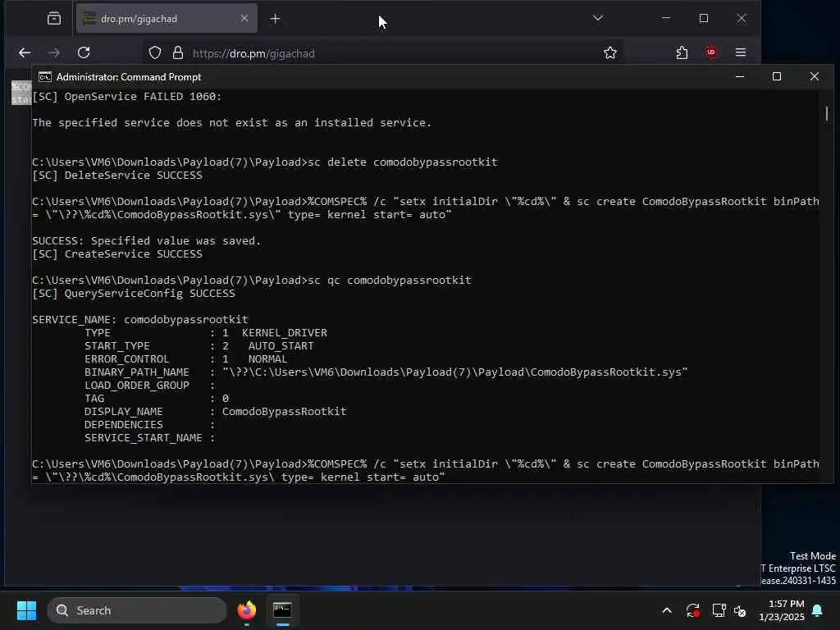The height and width of the screenshot is (630, 840).
Task: Click the muted volume tray icon
Action: [740, 610]
